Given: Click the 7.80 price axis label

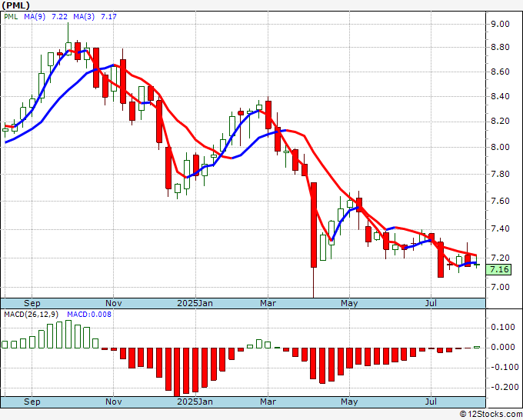Looking at the screenshot, I should [x=500, y=174].
